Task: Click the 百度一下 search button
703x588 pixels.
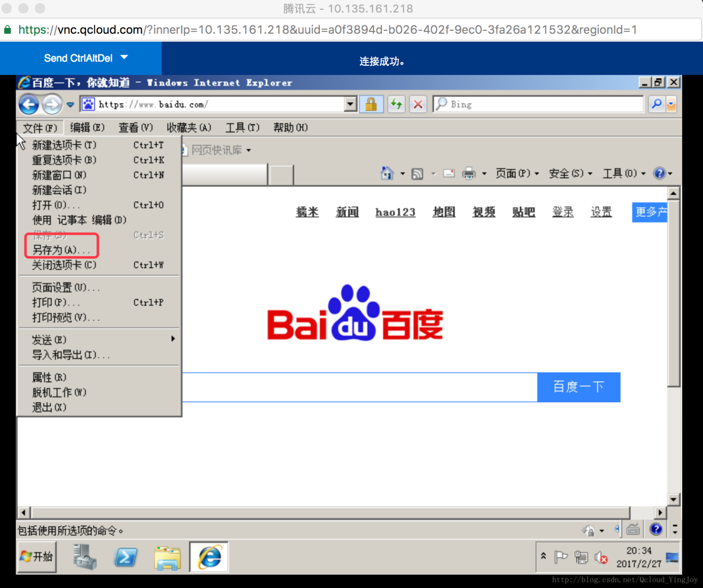Action: coord(578,387)
